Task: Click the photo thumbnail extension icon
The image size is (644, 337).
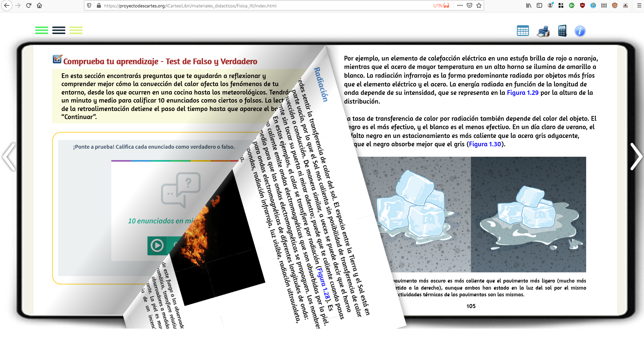Action: click(626, 5)
